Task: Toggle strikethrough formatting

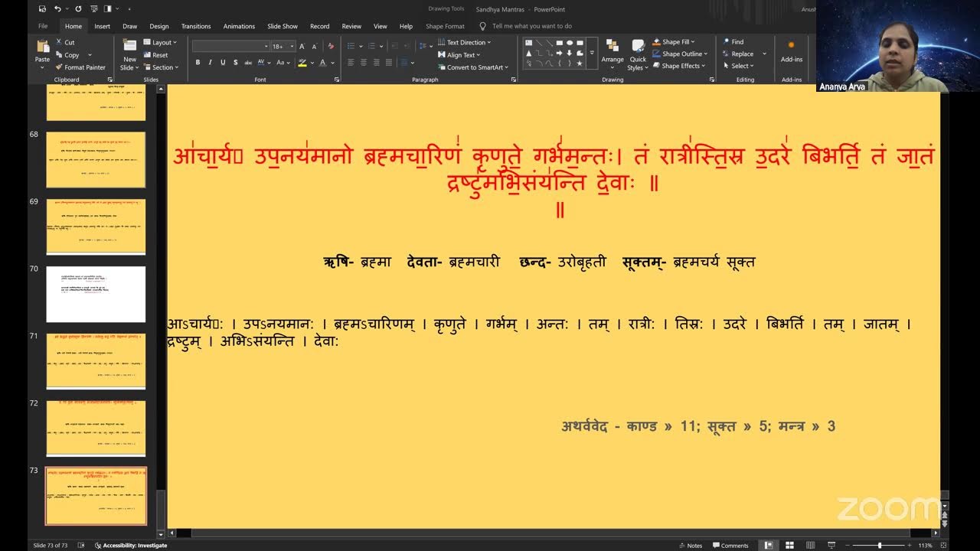Action: [248, 63]
